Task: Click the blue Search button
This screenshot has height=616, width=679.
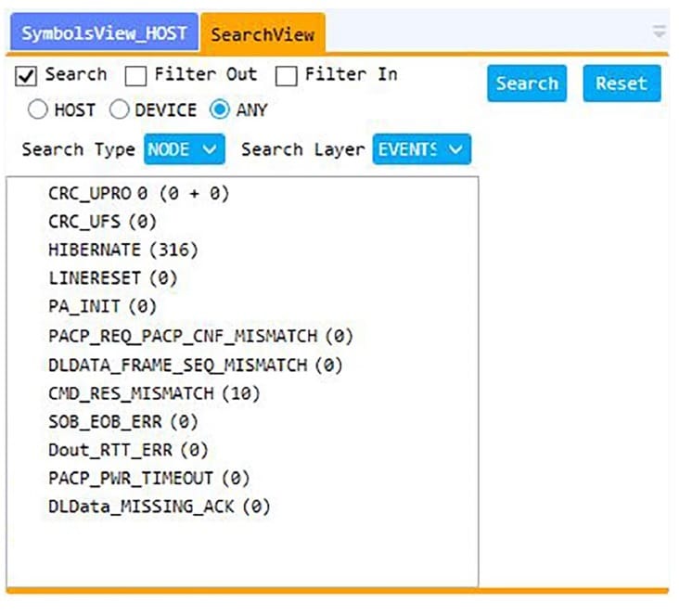Action: [526, 83]
